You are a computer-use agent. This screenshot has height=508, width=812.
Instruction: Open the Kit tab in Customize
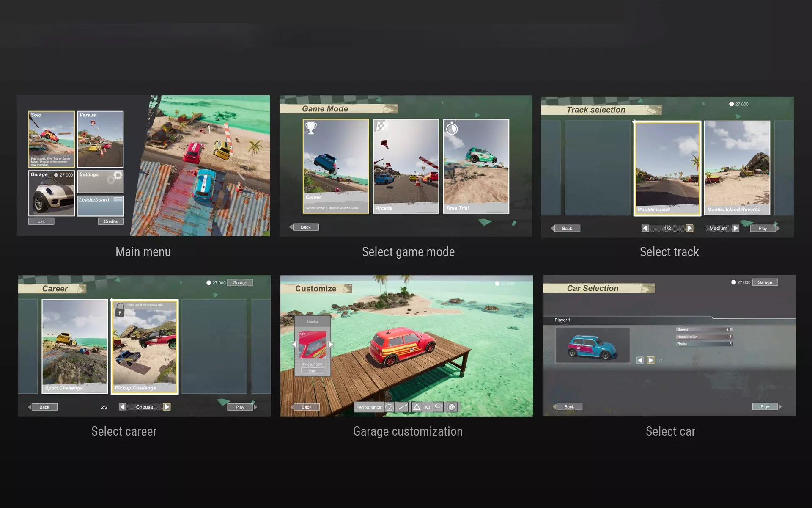[427, 407]
